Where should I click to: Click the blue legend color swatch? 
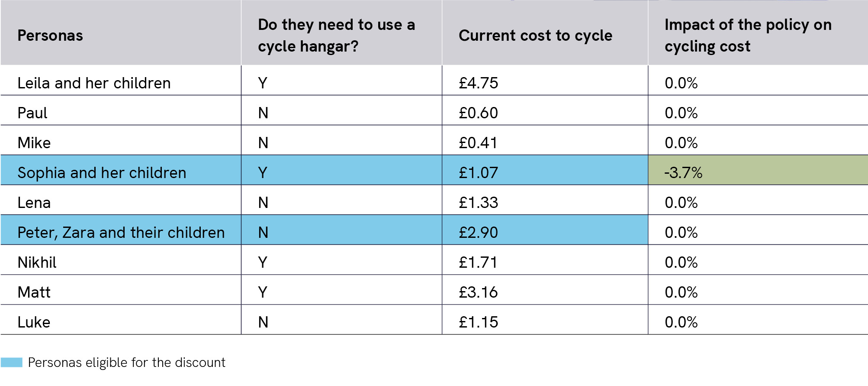click(12, 362)
